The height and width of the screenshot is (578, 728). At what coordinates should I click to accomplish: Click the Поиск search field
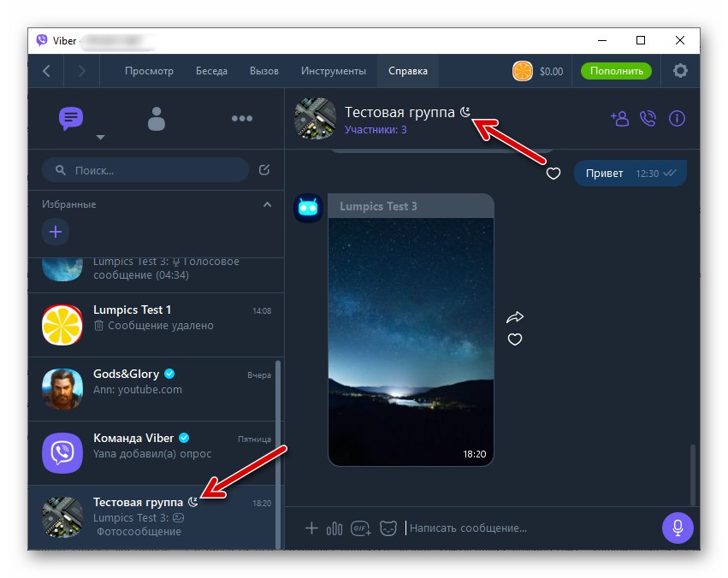pyautogui.click(x=144, y=170)
